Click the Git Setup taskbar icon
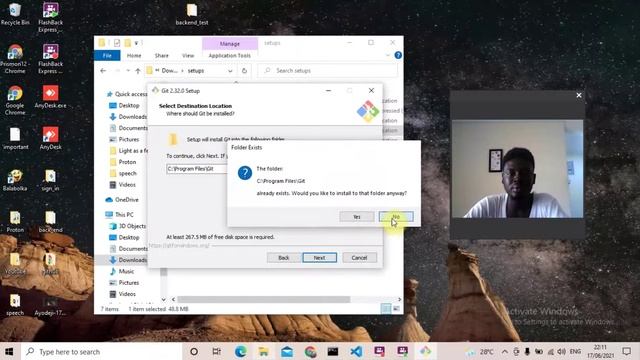 (x=425, y=351)
